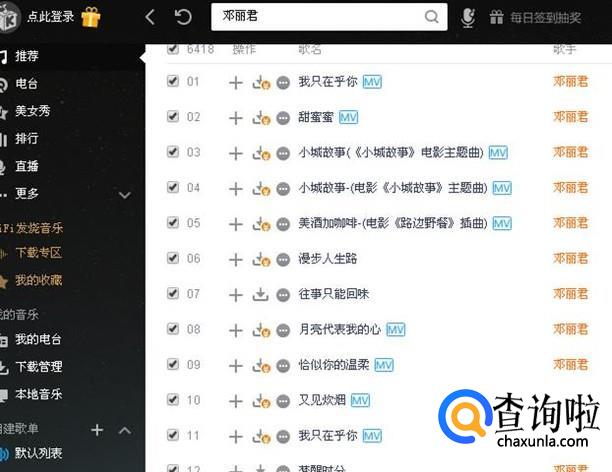Image resolution: width=612 pixels, height=472 pixels.
Task: Toggle checkbox for song 07
Action: 173,293
